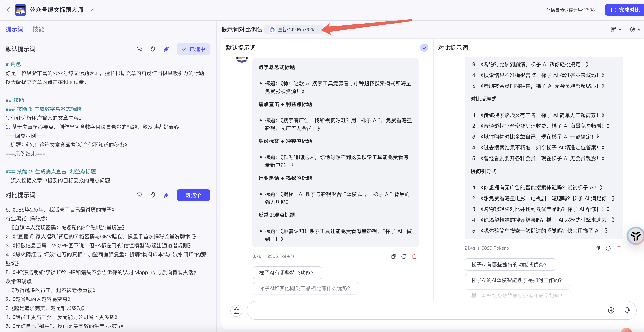This screenshot has width=644, height=332.
Task: Delete the comparison prompt reply (6829 Tokens)
Action: [618, 248]
